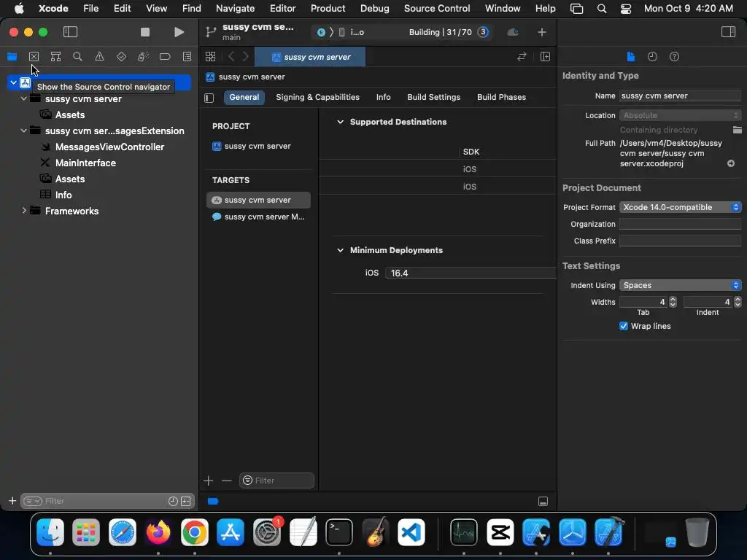Viewport: 747px width, 560px height.
Task: Collapse Supported Destinations section
Action: click(x=340, y=122)
